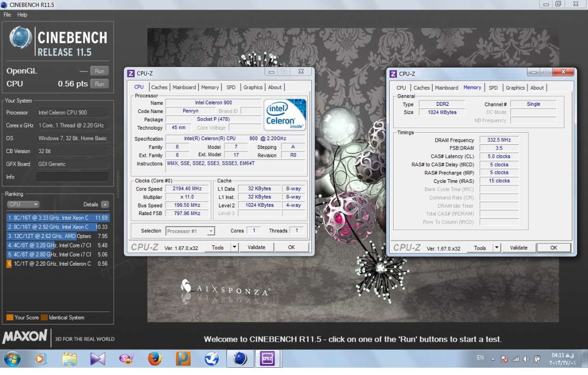Click Tools button in right CPU-Z window
This screenshot has width=588, height=375.
[480, 248]
